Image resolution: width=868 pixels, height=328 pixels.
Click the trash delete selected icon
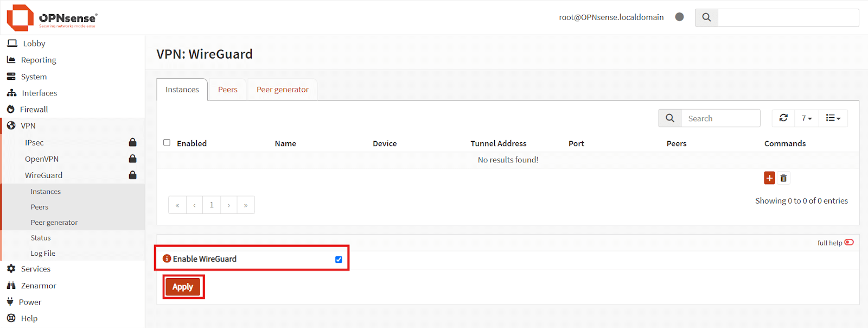pos(783,178)
